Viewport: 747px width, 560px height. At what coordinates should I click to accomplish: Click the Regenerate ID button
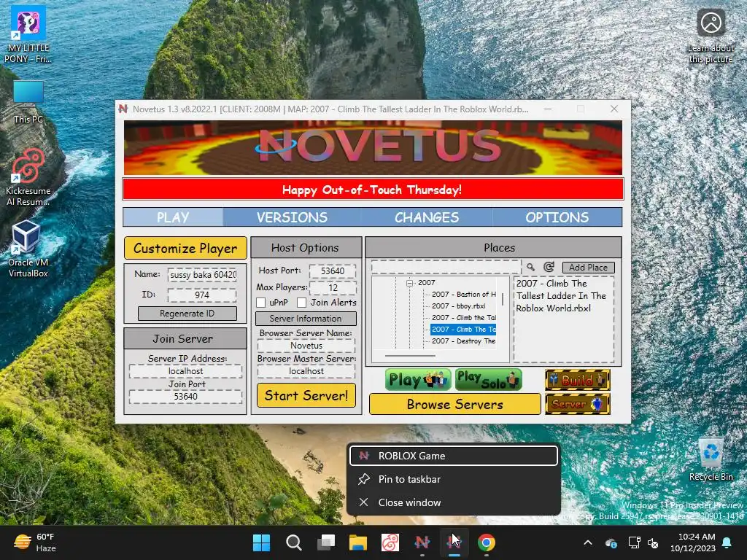tap(187, 314)
